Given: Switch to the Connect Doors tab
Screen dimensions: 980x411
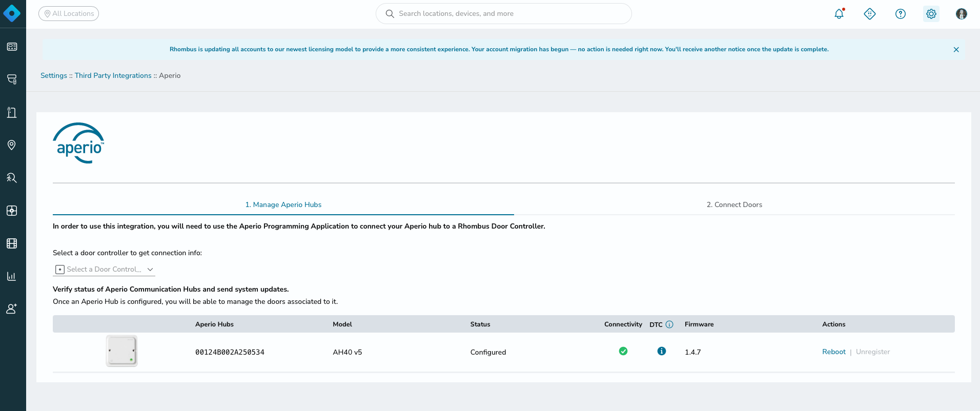Looking at the screenshot, I should click(734, 204).
